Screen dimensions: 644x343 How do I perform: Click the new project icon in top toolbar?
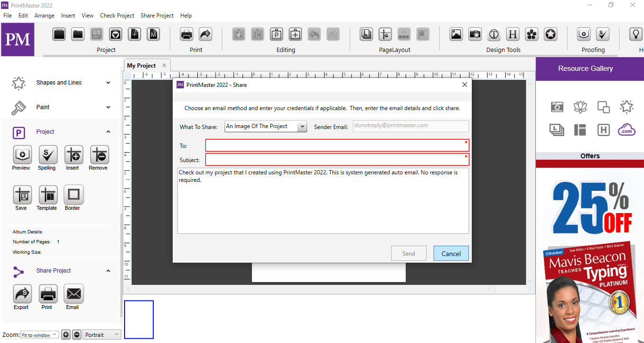59,34
